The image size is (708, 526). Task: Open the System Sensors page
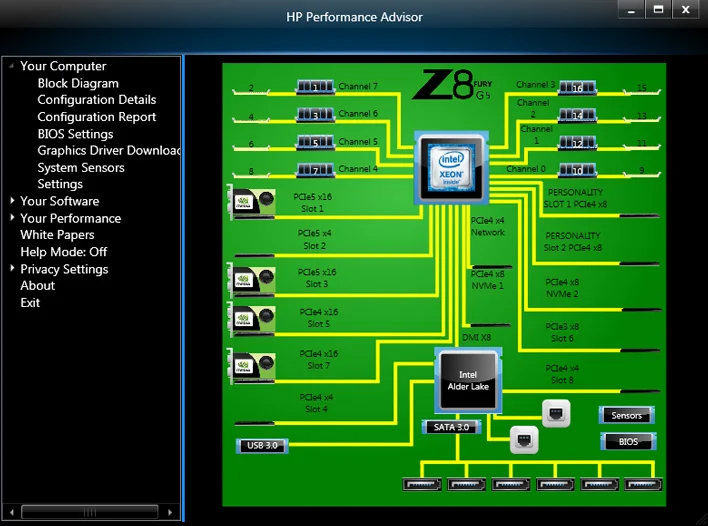[x=81, y=168]
